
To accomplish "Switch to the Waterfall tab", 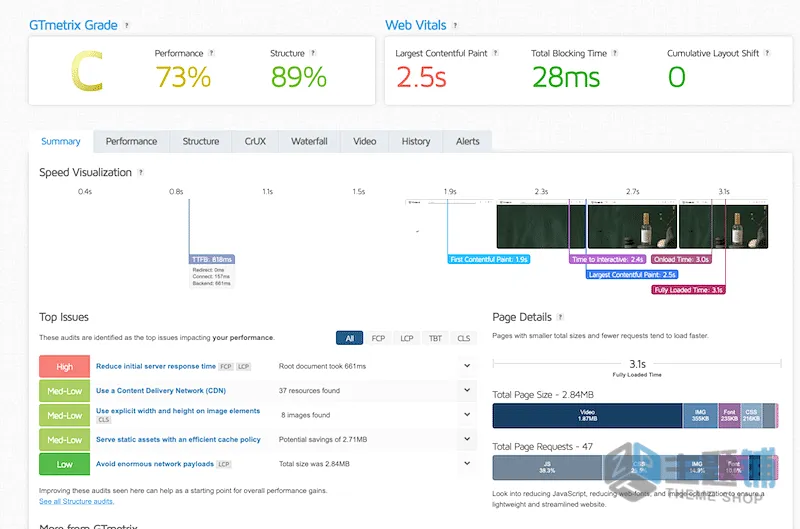I will pyautogui.click(x=309, y=141).
